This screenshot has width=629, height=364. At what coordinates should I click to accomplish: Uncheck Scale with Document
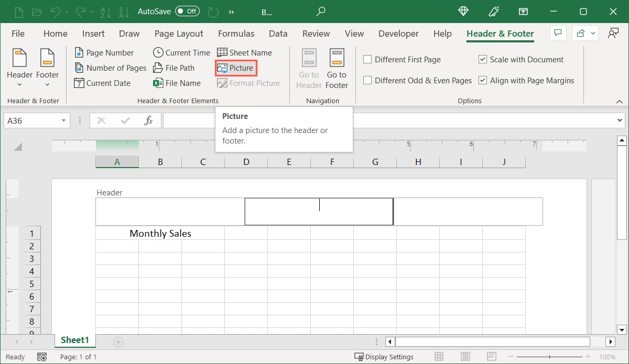pyautogui.click(x=483, y=60)
